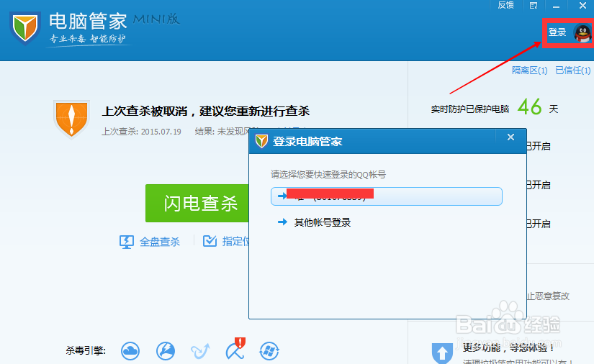Click the 46 protection days number
Viewport: 594px width, 364px height.
click(530, 107)
